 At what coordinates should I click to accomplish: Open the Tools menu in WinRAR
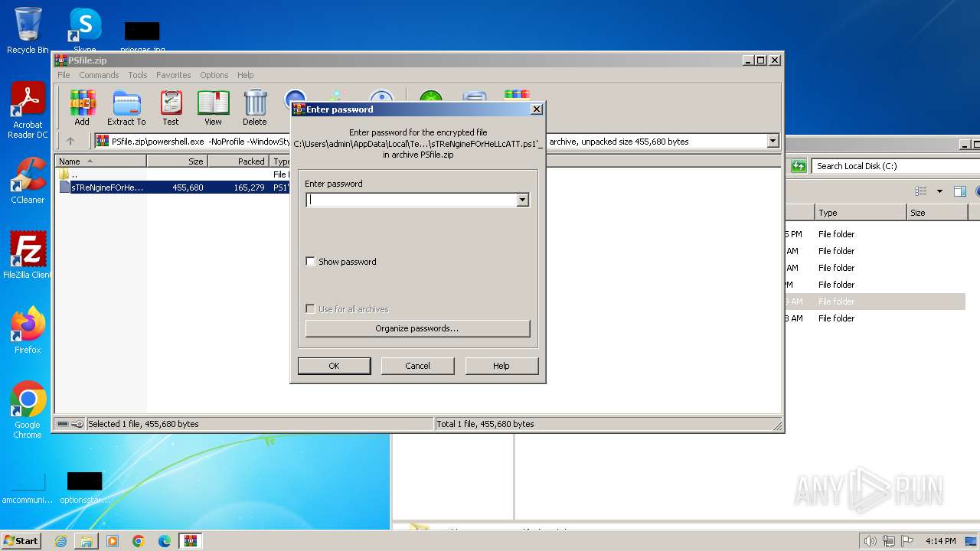pyautogui.click(x=138, y=75)
